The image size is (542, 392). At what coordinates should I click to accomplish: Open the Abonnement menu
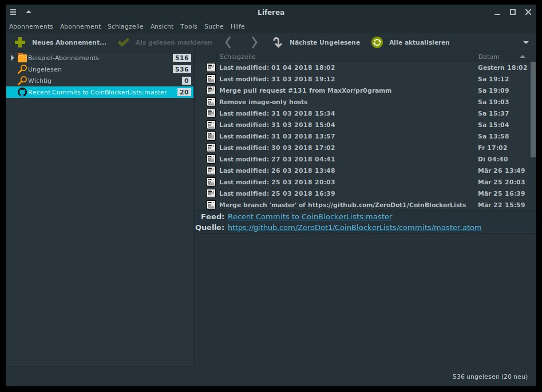[80, 26]
